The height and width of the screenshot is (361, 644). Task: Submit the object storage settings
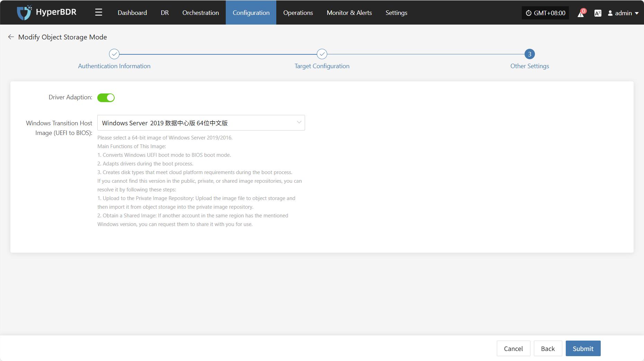pyautogui.click(x=583, y=349)
